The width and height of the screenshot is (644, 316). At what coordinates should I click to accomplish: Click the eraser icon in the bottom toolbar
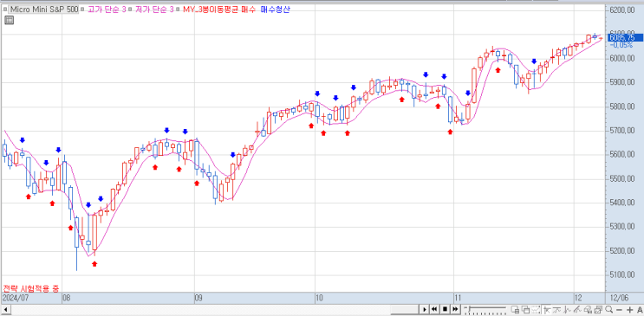[x=588, y=309]
